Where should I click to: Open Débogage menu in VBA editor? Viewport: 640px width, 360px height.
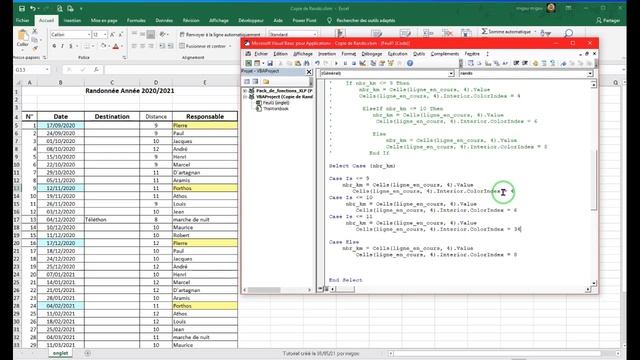coord(371,53)
